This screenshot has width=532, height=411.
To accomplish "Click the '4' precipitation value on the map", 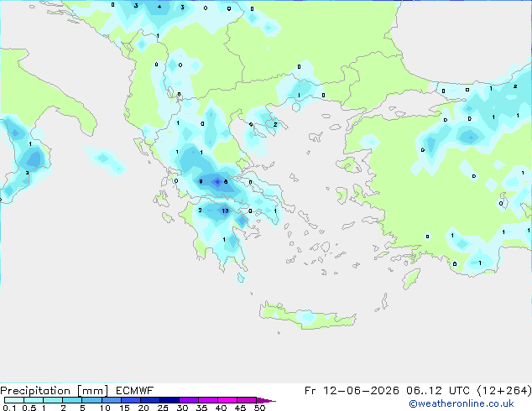I will [159, 7].
